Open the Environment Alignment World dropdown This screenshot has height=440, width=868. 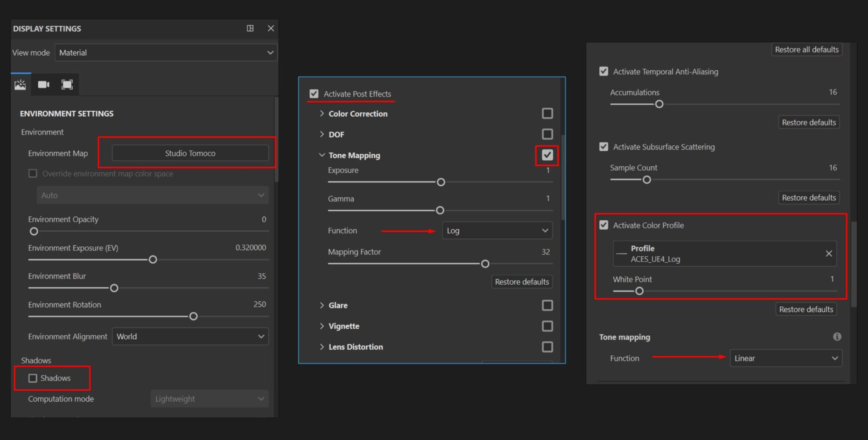tap(190, 337)
